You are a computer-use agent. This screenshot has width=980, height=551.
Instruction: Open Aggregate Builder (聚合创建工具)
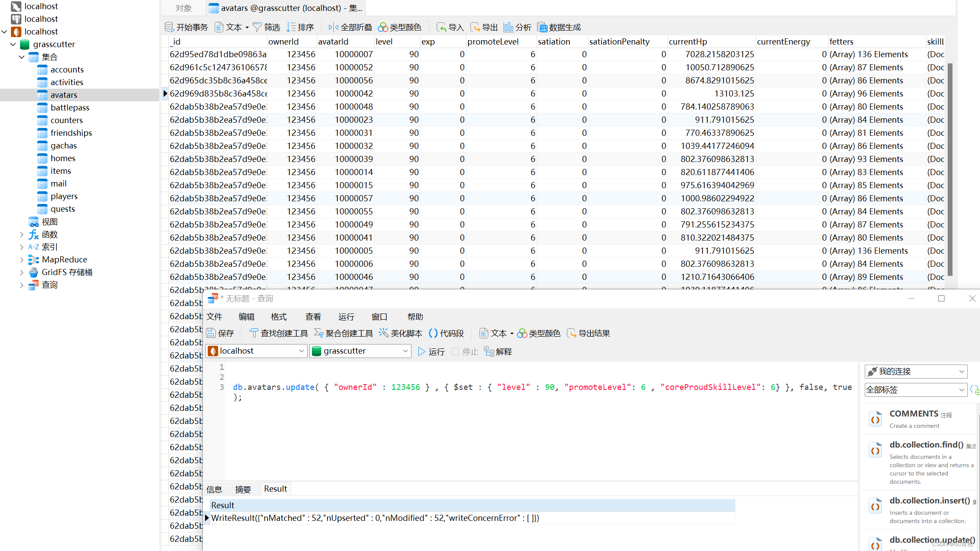pyautogui.click(x=343, y=333)
